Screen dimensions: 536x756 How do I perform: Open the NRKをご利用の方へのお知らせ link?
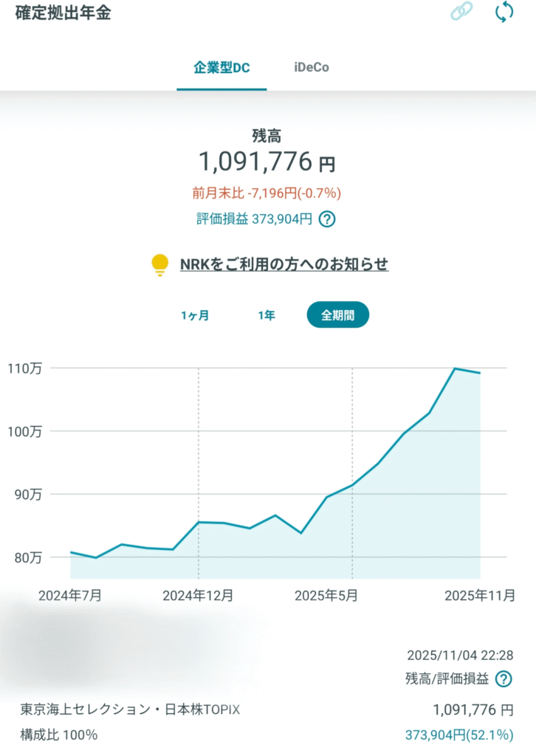pyautogui.click(x=284, y=264)
